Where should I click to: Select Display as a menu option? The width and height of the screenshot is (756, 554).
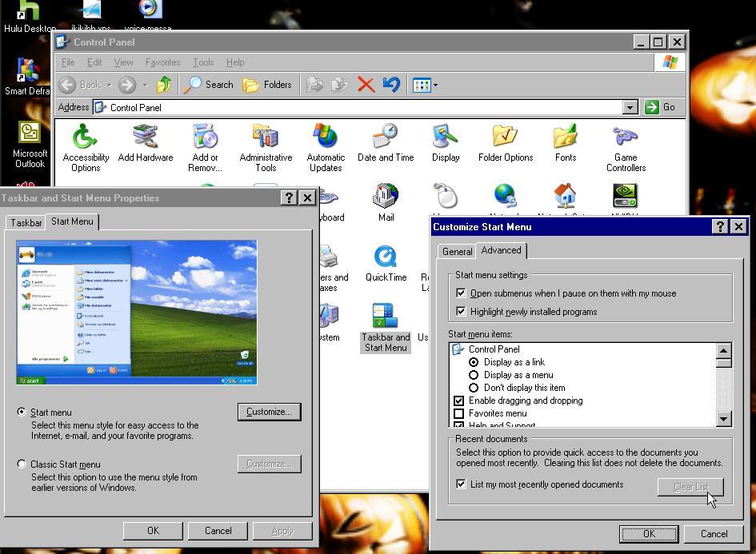[474, 375]
